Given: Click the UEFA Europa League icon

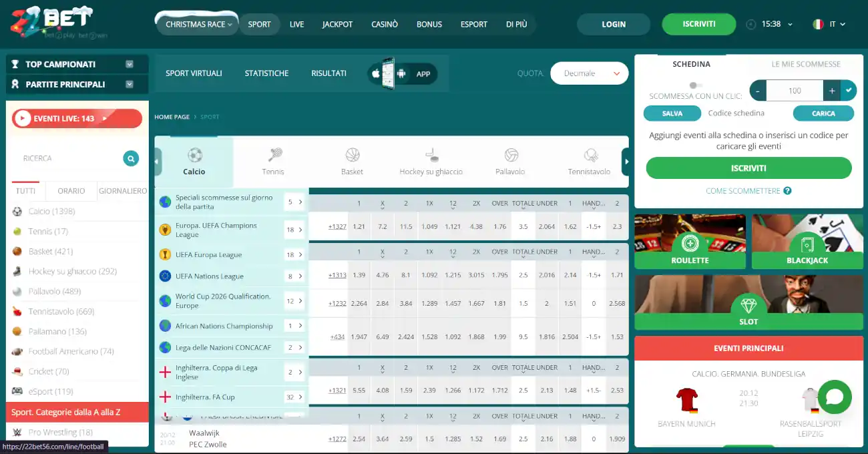Looking at the screenshot, I should 165,254.
